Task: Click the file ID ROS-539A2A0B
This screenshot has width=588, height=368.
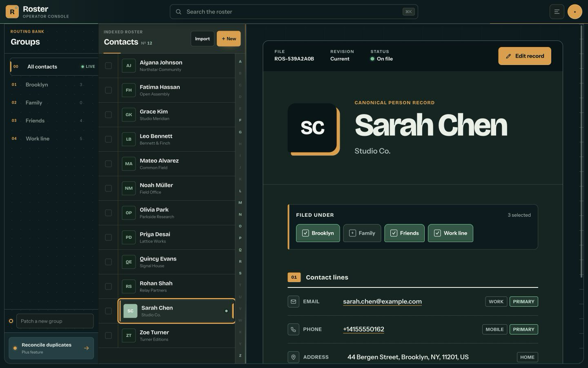Action: (x=294, y=59)
